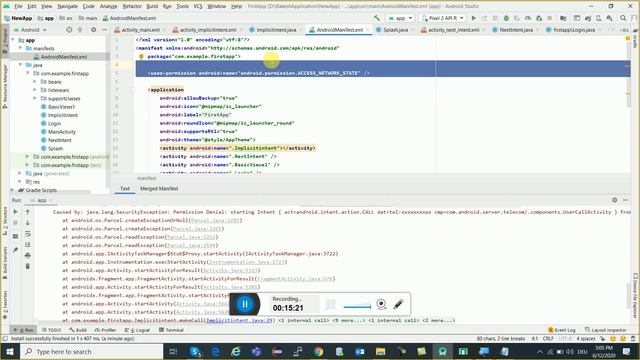This screenshot has width=640, height=360.
Task: Adjust the recorder volume slider
Action: [x=357, y=306]
